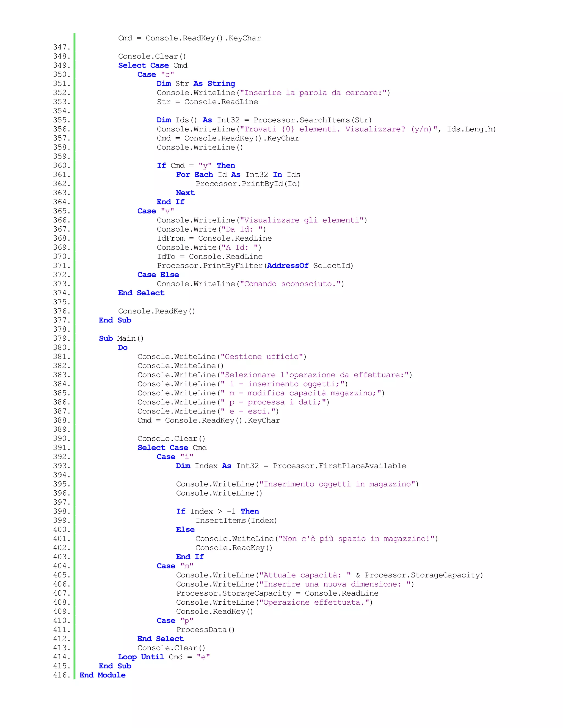Click string "Non c'è più spazio in magazzino!"

(357, 539)
